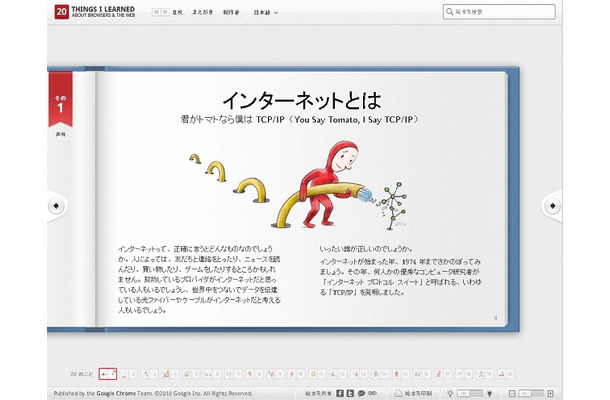Click the lit light bulb icon
This screenshot has height=400, width=610.
pos(450,393)
